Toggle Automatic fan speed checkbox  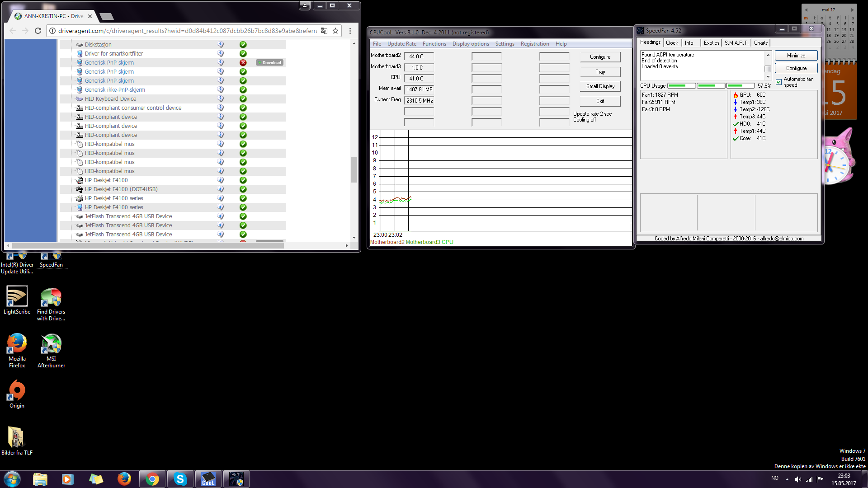pyautogui.click(x=778, y=82)
